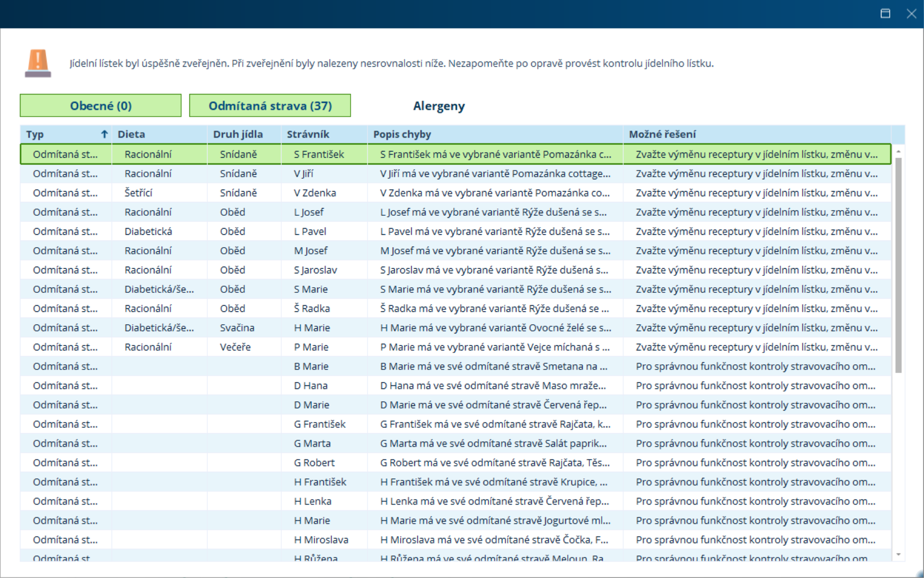Viewport: 924px width, 578px height.
Task: Sort by the Typ column header
Action: (x=66, y=134)
